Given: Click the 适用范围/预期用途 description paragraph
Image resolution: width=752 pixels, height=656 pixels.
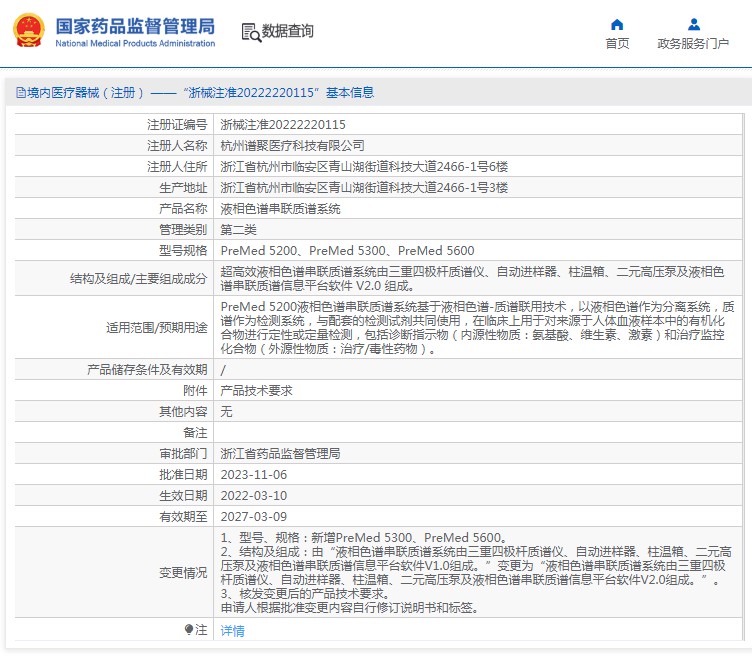Looking at the screenshot, I should 477,328.
